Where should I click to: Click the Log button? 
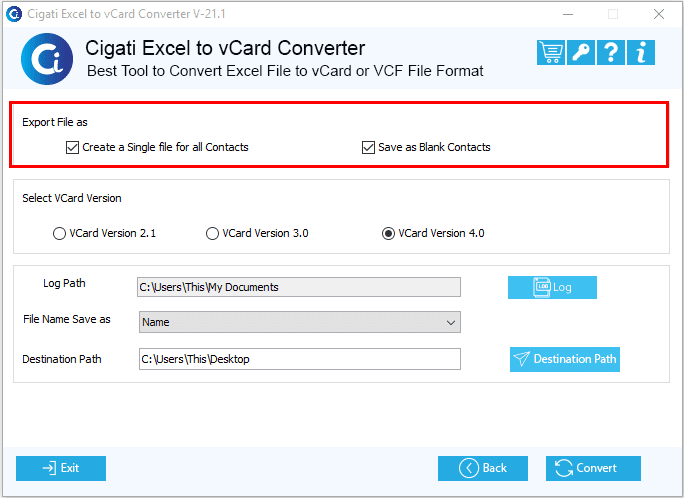pyautogui.click(x=552, y=287)
